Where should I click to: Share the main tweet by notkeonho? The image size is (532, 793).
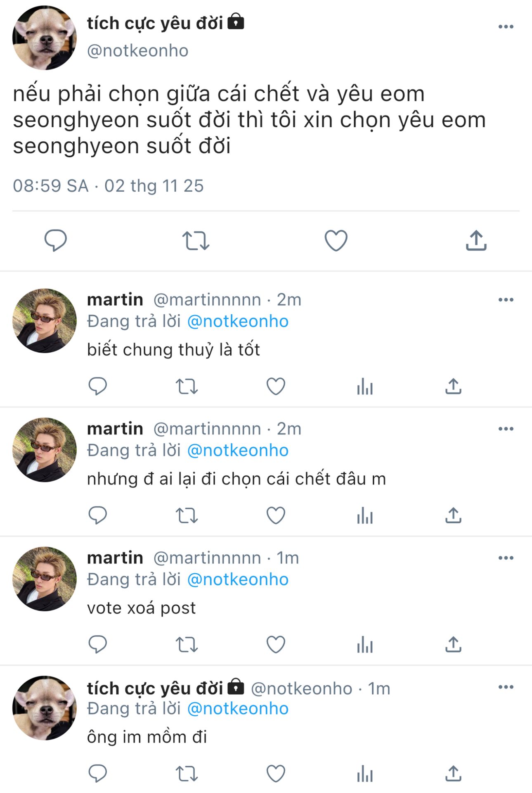476,240
